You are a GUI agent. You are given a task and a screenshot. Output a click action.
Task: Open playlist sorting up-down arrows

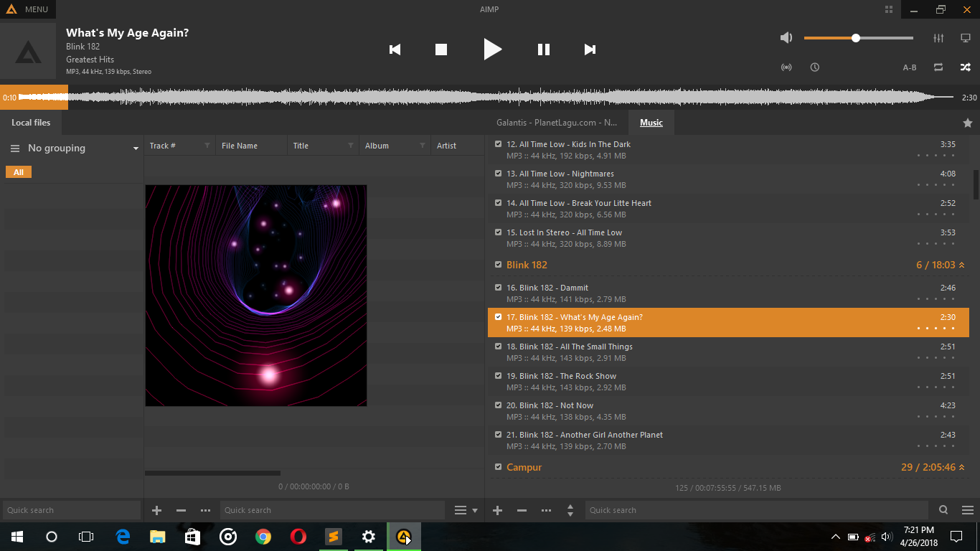[570, 510]
